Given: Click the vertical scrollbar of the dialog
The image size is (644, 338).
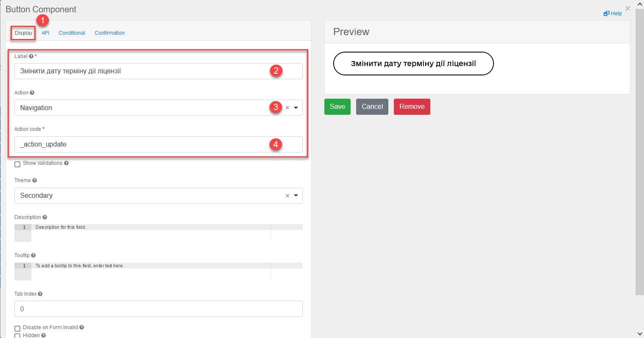Looking at the screenshot, I should pos(640,152).
